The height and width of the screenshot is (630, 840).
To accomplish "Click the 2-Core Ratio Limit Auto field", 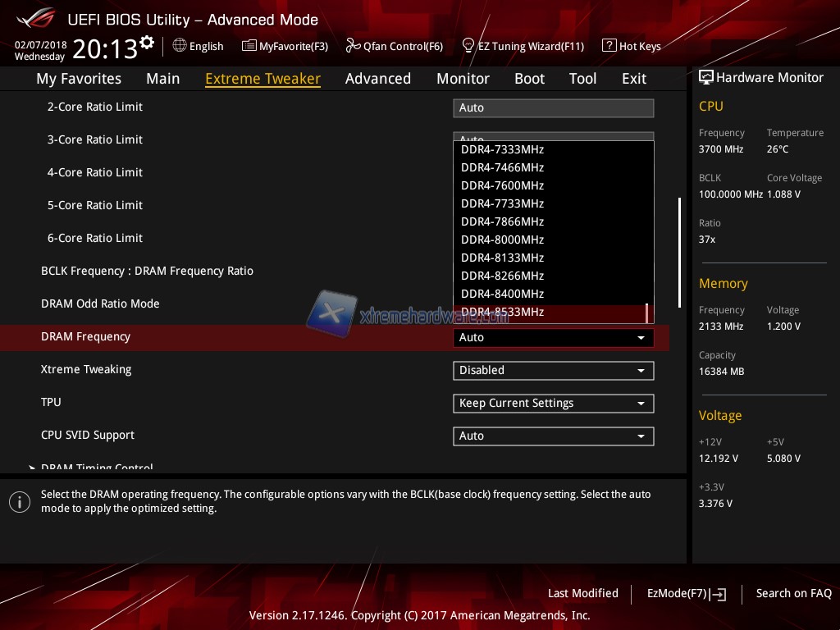I will coord(553,107).
